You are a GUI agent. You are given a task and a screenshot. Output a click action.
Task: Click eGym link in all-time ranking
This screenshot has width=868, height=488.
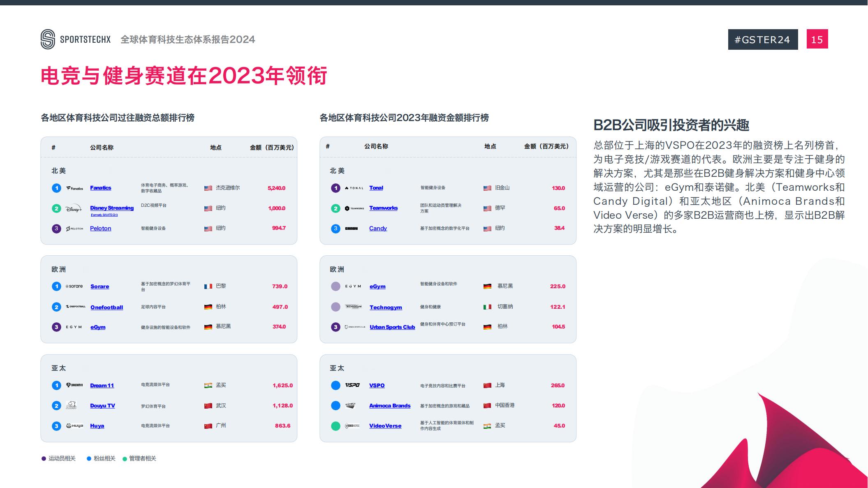(98, 327)
